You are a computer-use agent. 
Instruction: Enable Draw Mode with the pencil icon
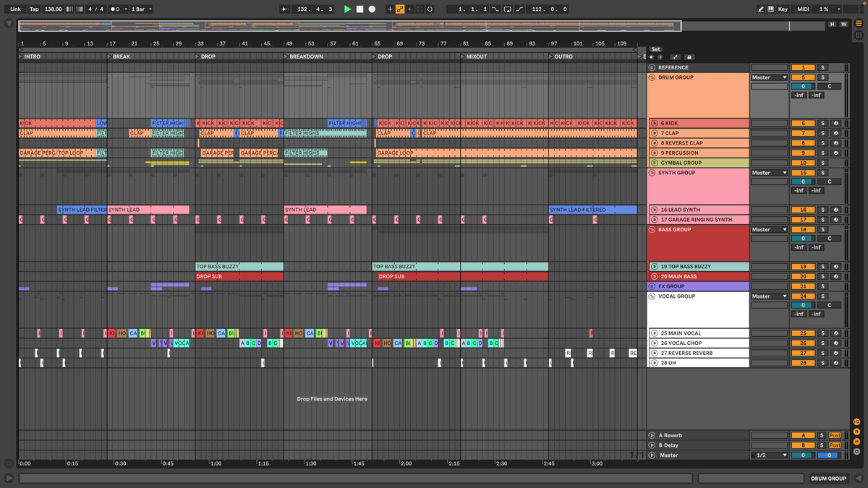(x=761, y=9)
